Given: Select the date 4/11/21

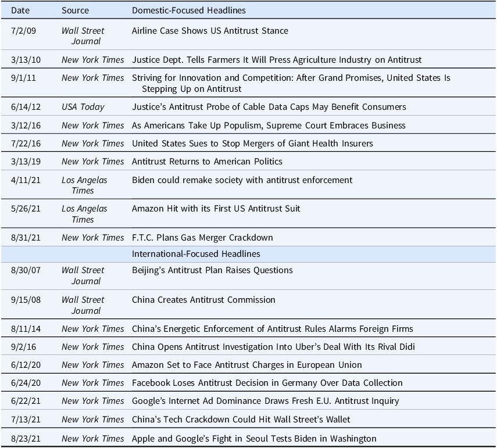Looking at the screenshot, I should 26,180.
